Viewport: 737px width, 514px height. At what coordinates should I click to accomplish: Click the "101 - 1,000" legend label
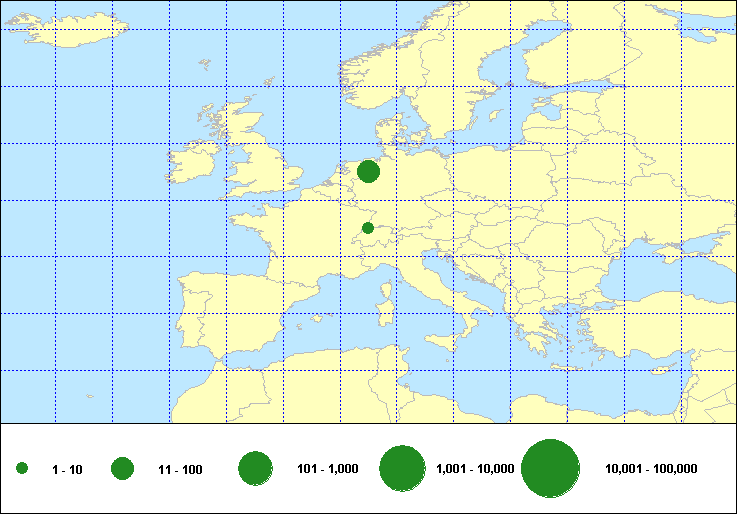pyautogui.click(x=326, y=469)
